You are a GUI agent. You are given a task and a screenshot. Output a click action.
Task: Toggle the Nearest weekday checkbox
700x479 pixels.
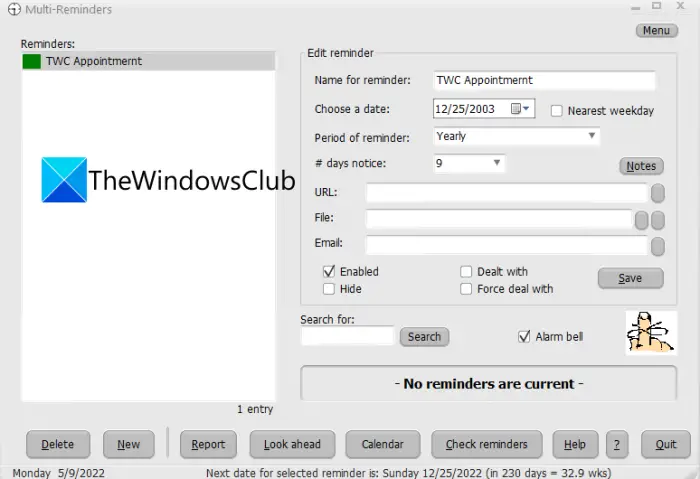(556, 111)
